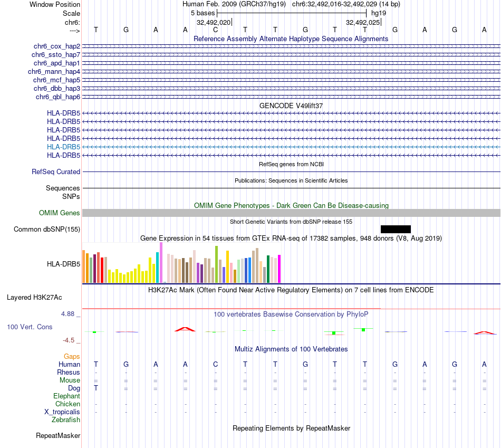Open the light-blue HLA-DRB5 transcript label
The height and width of the screenshot is (448, 501).
[63, 147]
